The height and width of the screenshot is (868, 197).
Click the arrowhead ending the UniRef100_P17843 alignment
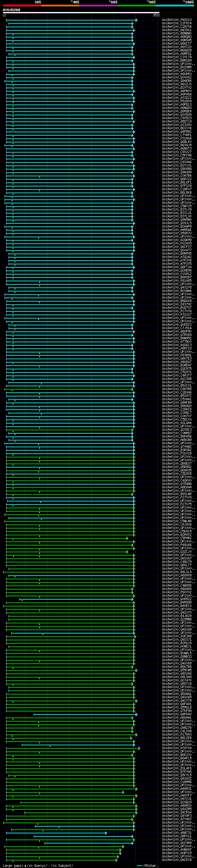pyautogui.click(x=136, y=735)
